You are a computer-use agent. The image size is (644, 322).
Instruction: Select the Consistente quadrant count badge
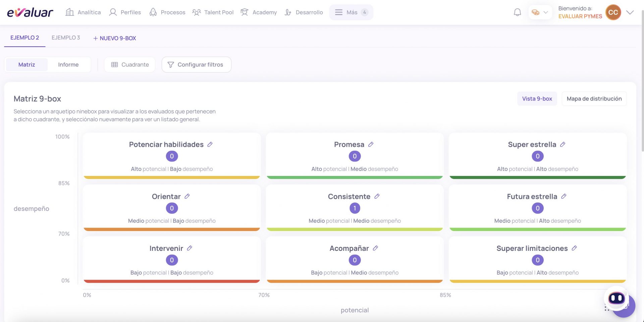coord(355,208)
